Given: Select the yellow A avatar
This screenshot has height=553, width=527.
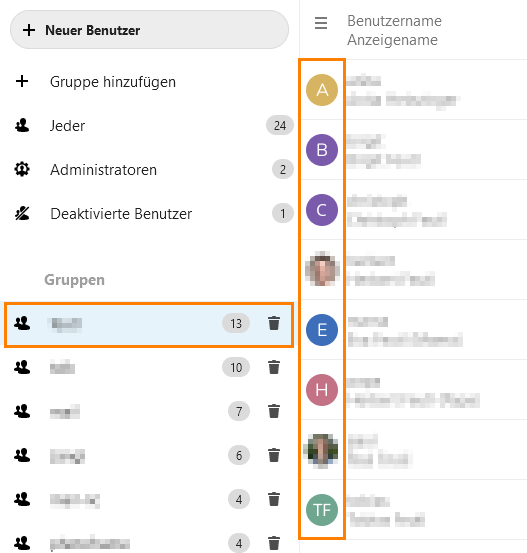Looking at the screenshot, I should (x=322, y=90).
